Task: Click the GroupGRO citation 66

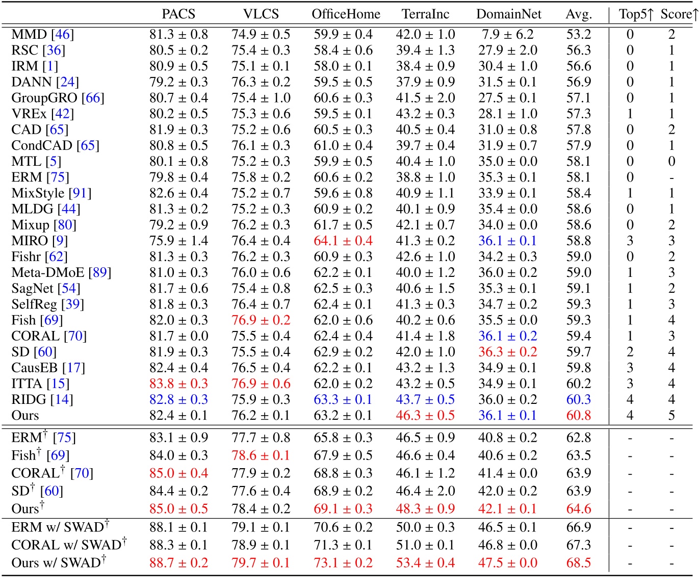Action: pyautogui.click(x=93, y=98)
